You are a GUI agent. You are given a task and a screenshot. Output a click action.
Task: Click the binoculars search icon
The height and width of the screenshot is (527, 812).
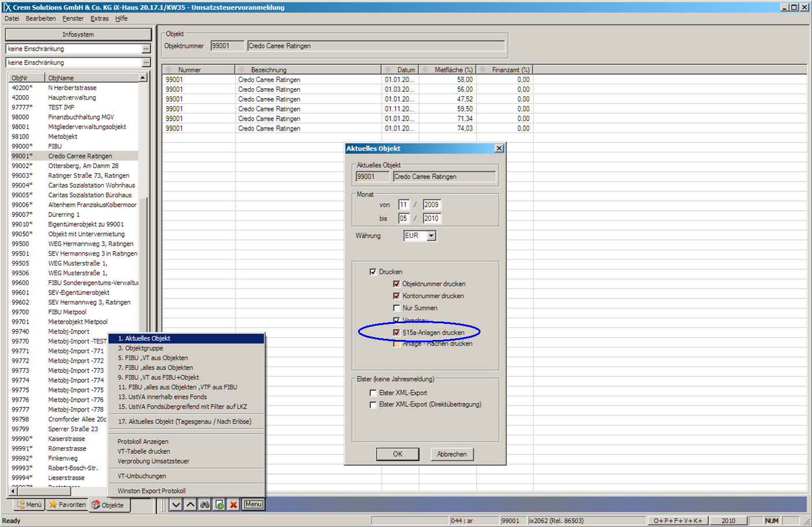point(205,504)
